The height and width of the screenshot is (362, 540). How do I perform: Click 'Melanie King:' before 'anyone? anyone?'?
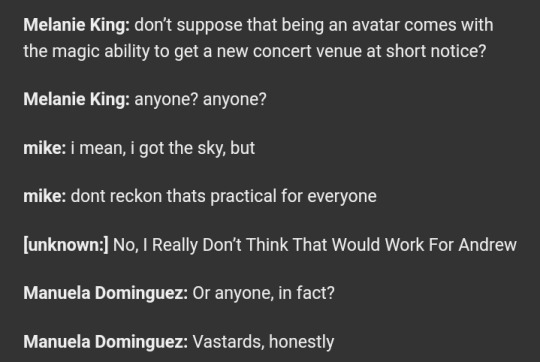[x=76, y=100]
